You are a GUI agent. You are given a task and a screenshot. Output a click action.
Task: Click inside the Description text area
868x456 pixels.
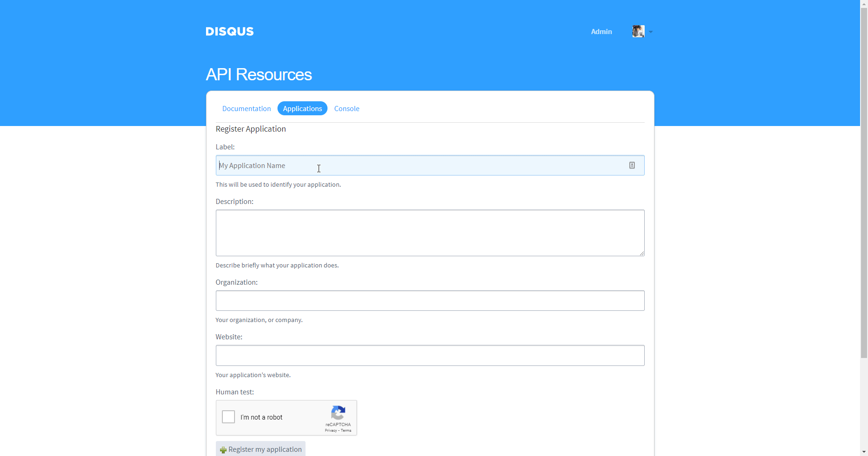[x=429, y=232]
